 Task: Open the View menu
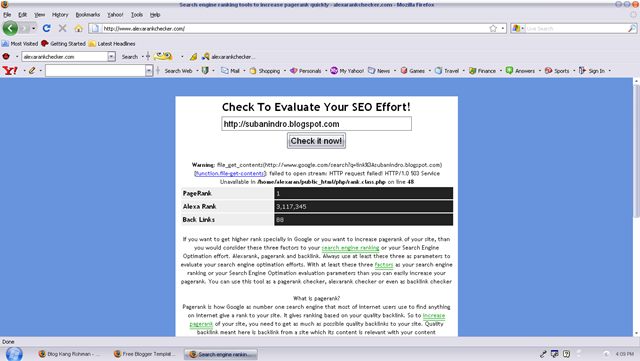[x=40, y=15]
